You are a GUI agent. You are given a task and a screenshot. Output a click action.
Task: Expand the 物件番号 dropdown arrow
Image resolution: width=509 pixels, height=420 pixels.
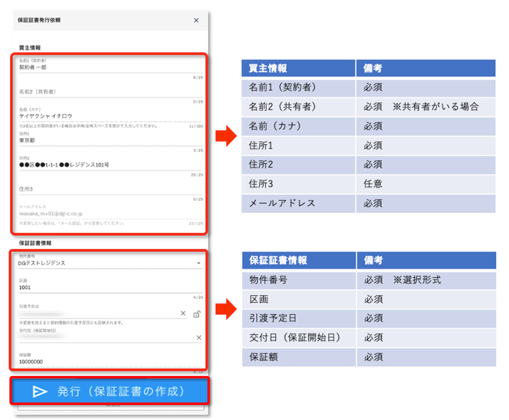[199, 263]
